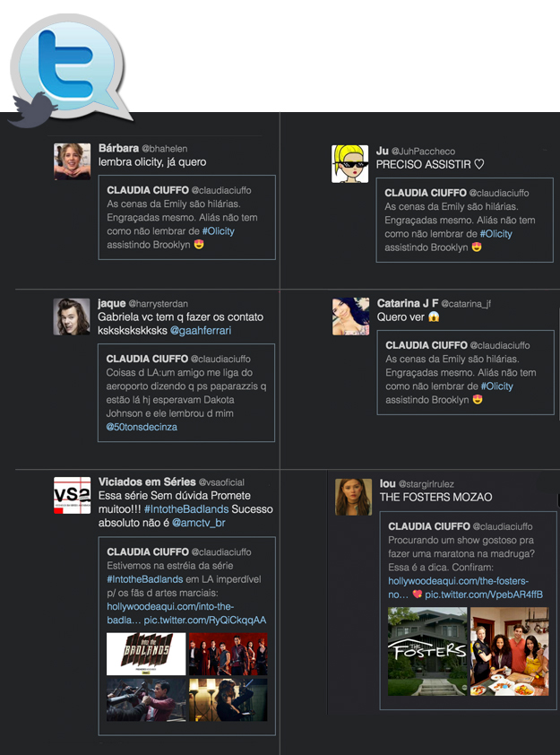Click Catarina J F's profile avatar
The height and width of the screenshot is (755, 560).
(x=350, y=317)
